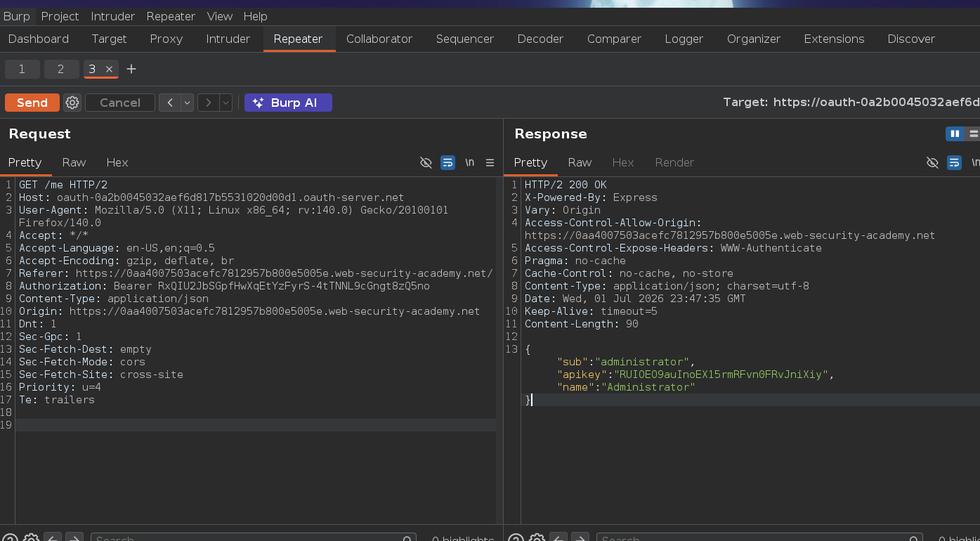Open the Intruder menu

point(113,16)
